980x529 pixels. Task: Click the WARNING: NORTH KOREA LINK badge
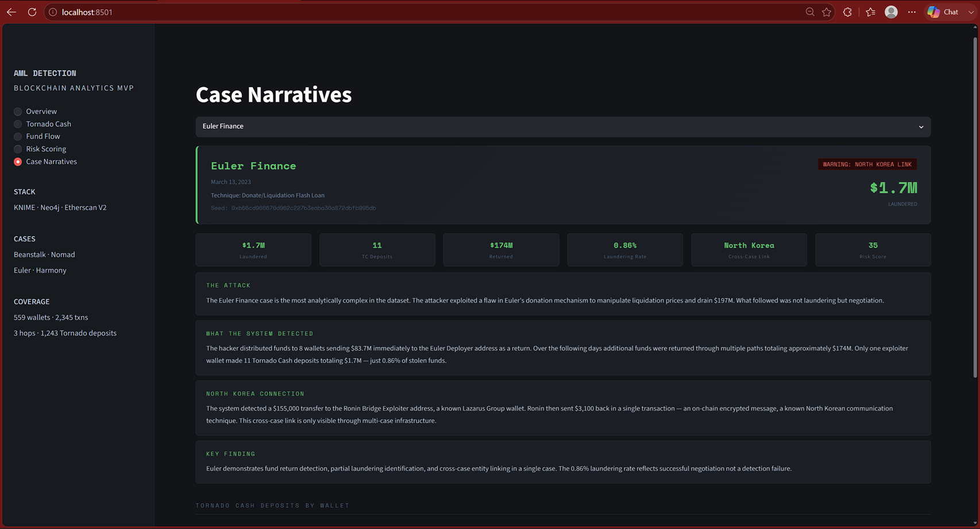click(867, 164)
